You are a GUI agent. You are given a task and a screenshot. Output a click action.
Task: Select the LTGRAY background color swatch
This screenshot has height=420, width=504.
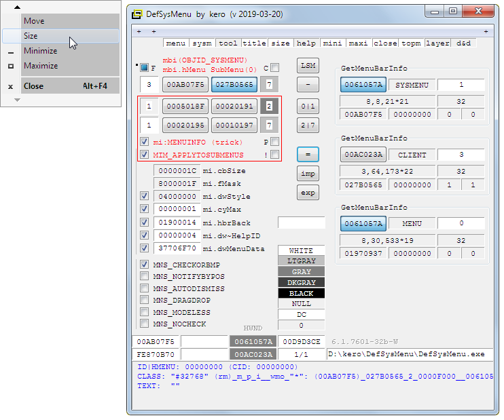[301, 261]
